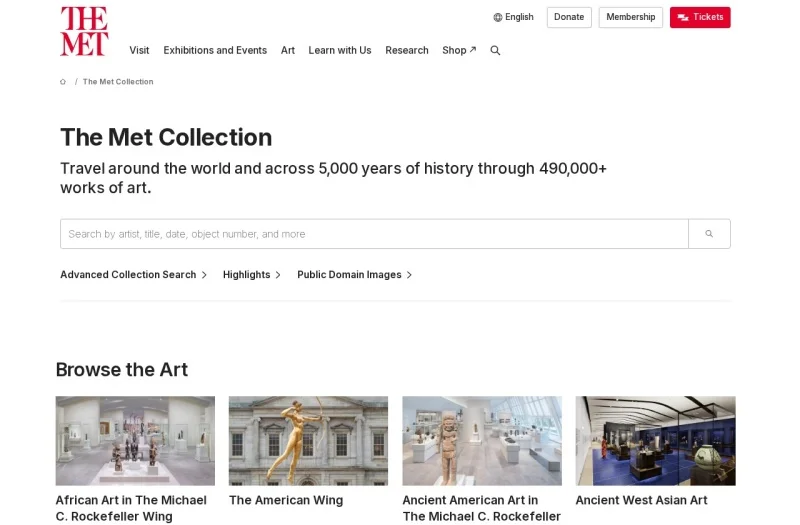Screen dimensions: 800x525
Task: Click Ancient West Asian Art title
Action: coord(641,501)
